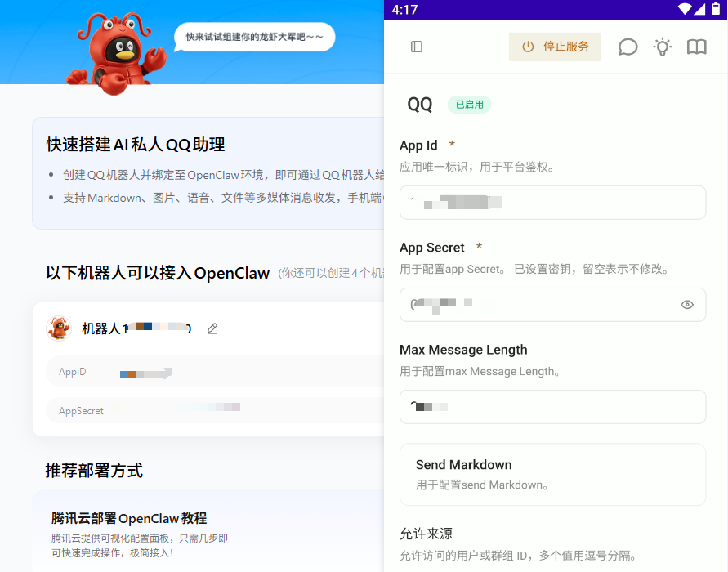Click the 已启用 enabled status badge
Viewport: 728px width, 572px height.
(x=469, y=105)
